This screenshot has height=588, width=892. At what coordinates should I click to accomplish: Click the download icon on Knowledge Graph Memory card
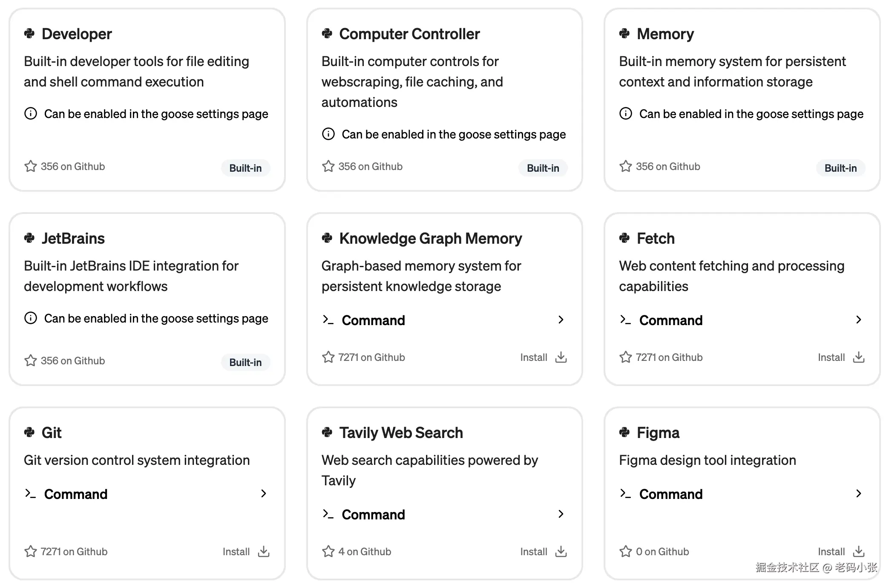tap(561, 357)
